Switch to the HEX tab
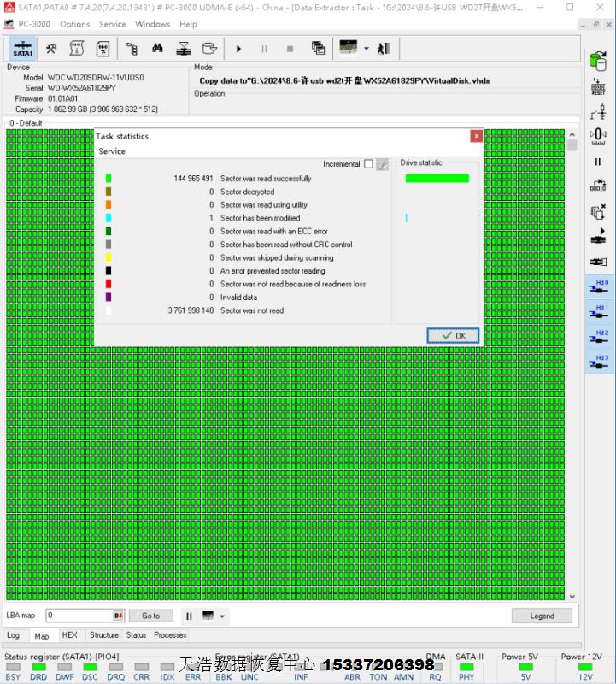Viewport: 616px width, 684px height. pos(69,635)
